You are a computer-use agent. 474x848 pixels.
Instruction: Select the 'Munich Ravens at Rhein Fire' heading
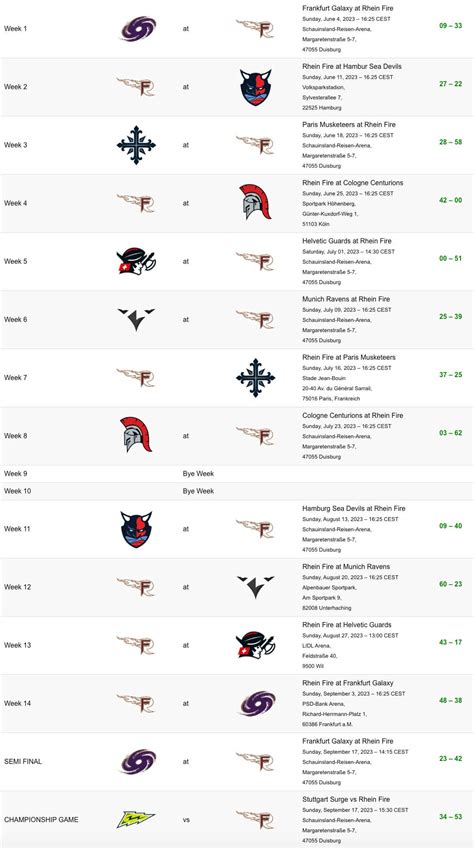click(346, 299)
